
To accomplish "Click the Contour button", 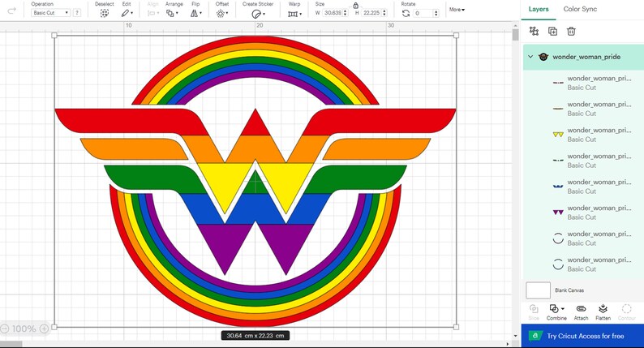I will pyautogui.click(x=626, y=311).
